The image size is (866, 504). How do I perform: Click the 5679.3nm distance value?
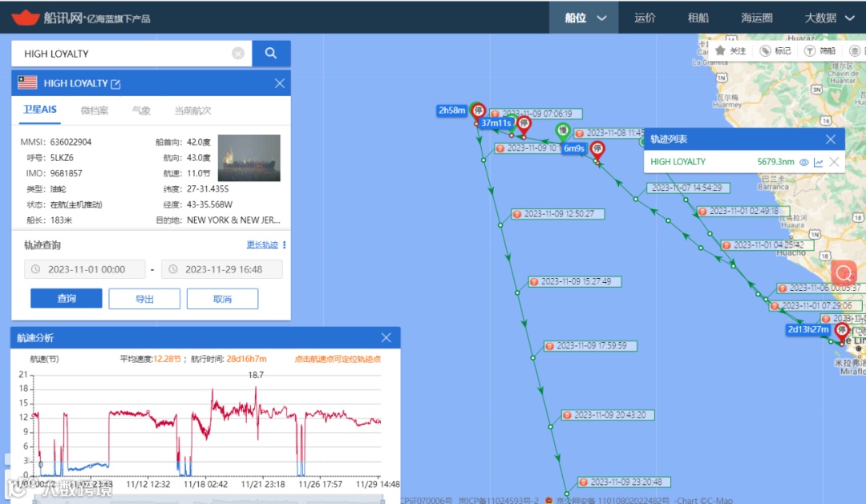tap(775, 162)
